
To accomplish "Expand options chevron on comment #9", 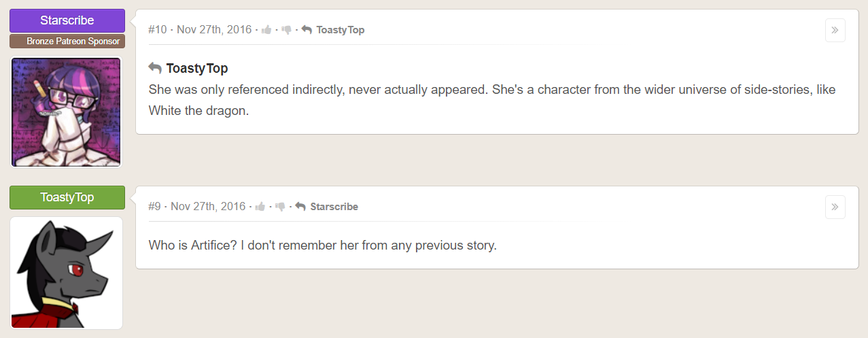I will click(835, 207).
